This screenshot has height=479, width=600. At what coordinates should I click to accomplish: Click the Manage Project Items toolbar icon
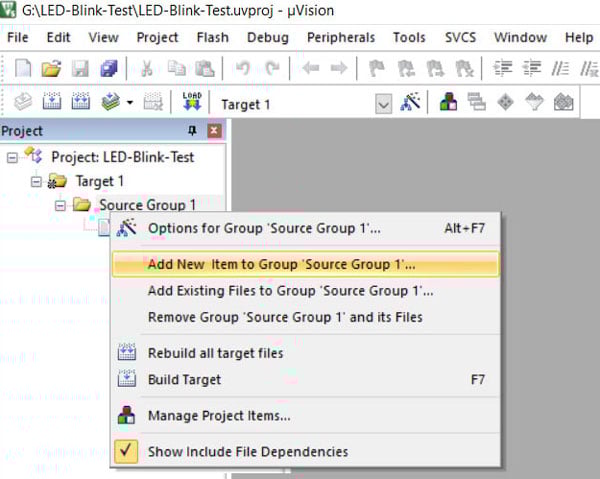coord(448,102)
